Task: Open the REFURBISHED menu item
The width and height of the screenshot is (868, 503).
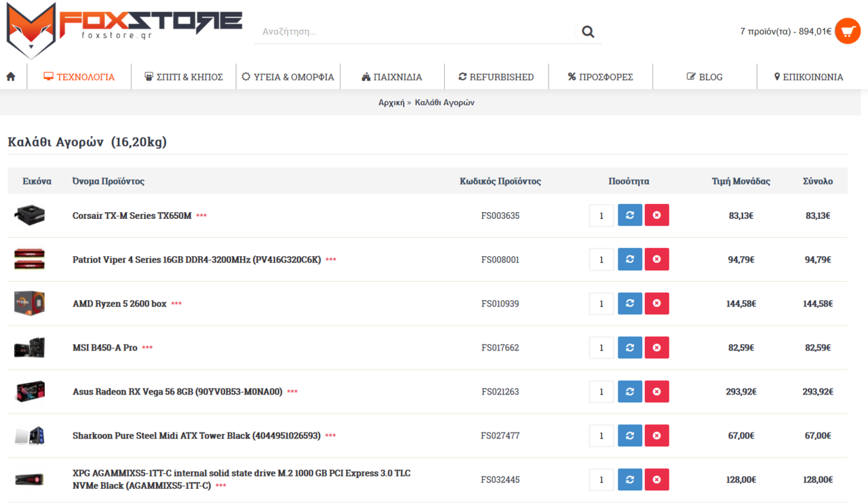Action: click(x=496, y=77)
